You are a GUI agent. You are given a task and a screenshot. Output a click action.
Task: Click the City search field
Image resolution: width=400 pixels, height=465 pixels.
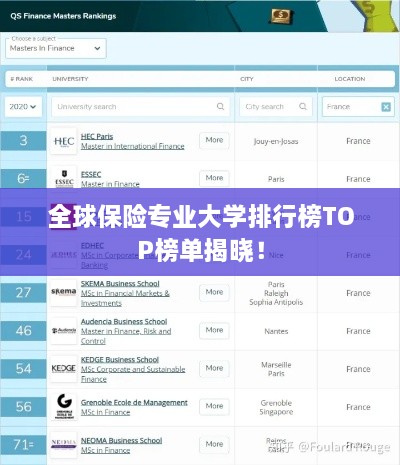click(275, 107)
